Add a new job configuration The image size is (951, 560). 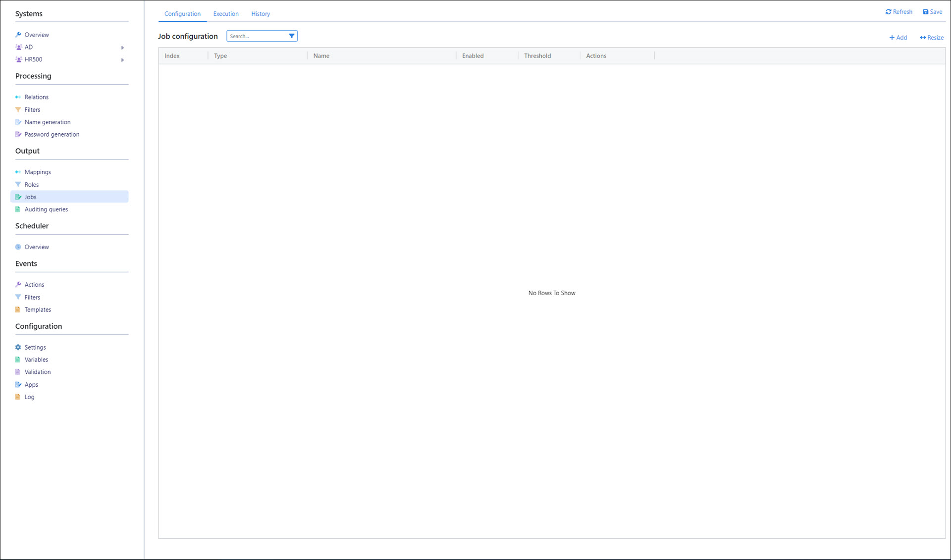898,38
